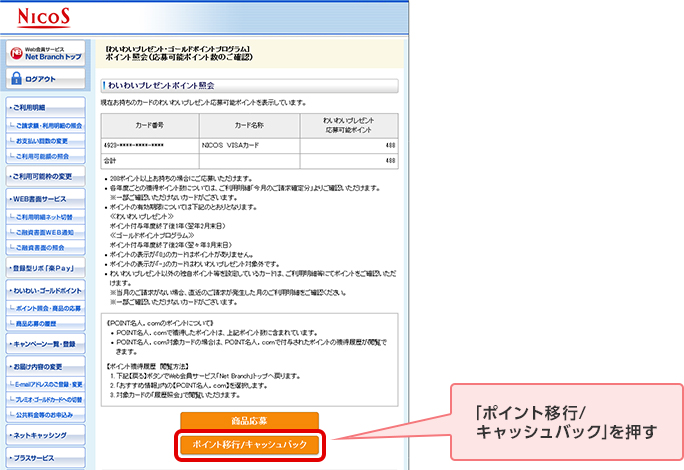Open ポイント照会・商品の応募 menu item
Image resolution: width=684 pixels, height=470 pixels.
click(x=48, y=309)
